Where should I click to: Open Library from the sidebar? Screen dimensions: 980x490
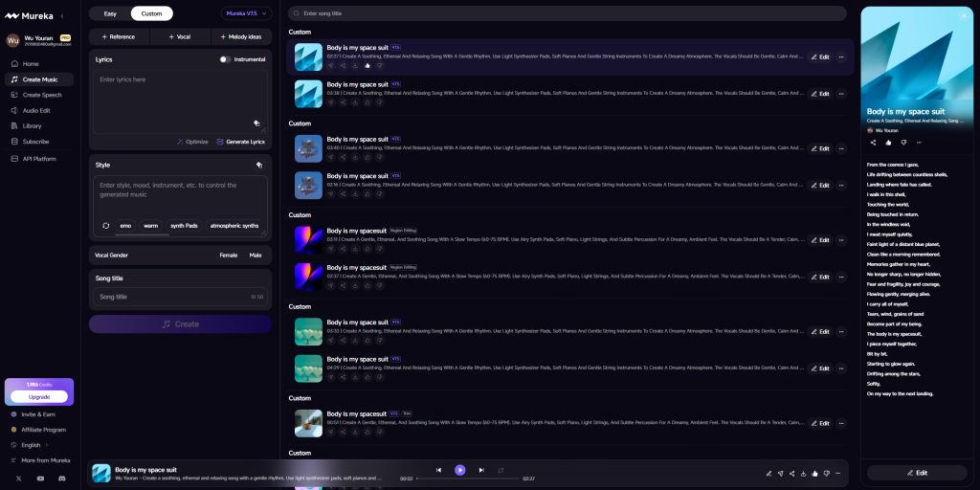(33, 125)
